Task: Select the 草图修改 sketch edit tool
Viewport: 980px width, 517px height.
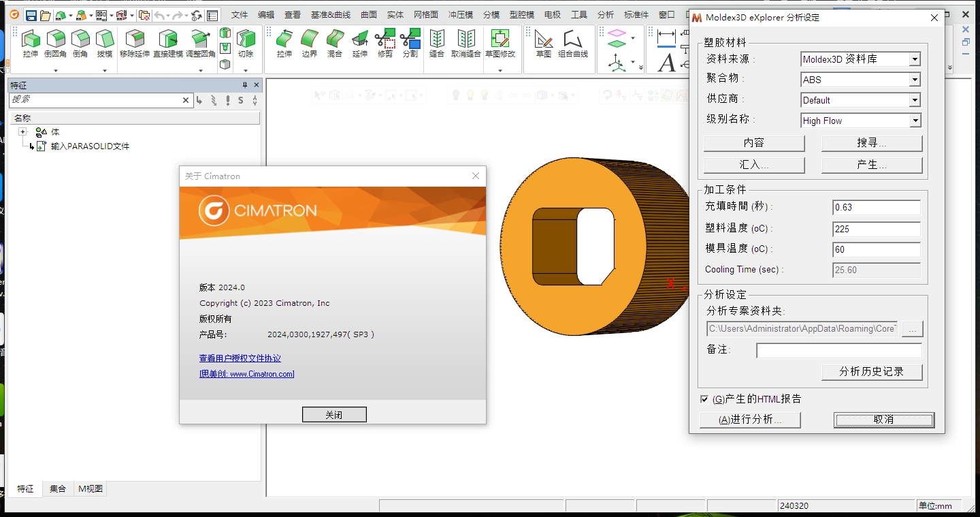Action: [x=500, y=44]
